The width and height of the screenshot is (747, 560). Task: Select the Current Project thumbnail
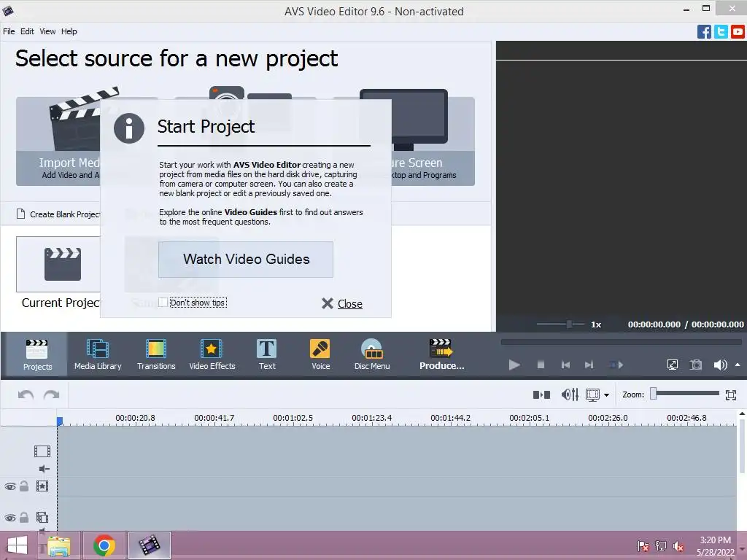(58, 264)
